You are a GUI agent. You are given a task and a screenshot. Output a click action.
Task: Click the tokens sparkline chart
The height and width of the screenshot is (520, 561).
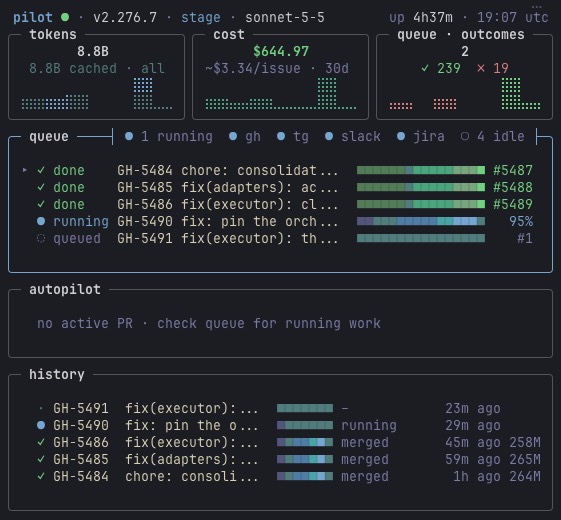[97, 94]
